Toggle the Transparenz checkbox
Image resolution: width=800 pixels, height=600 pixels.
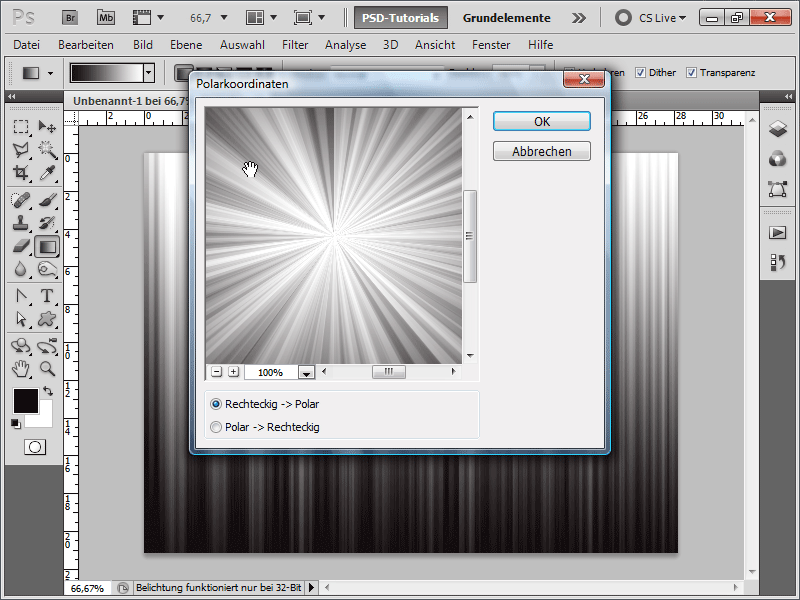point(691,72)
